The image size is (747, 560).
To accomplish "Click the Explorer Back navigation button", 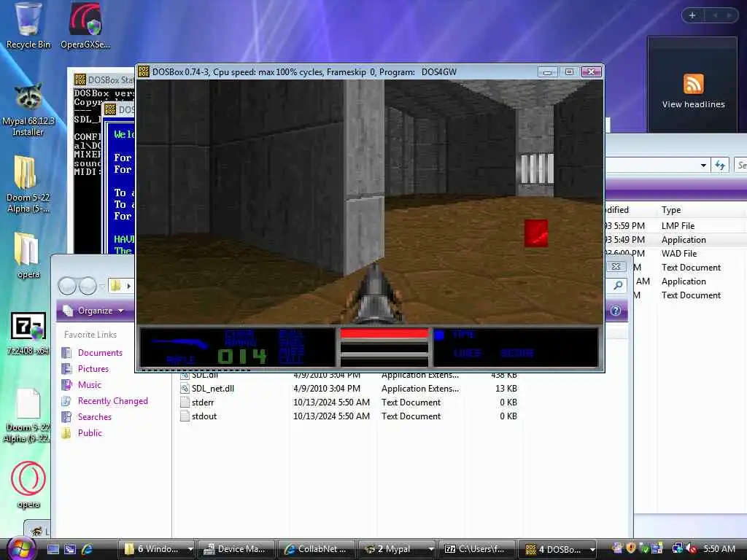I will pos(67,286).
